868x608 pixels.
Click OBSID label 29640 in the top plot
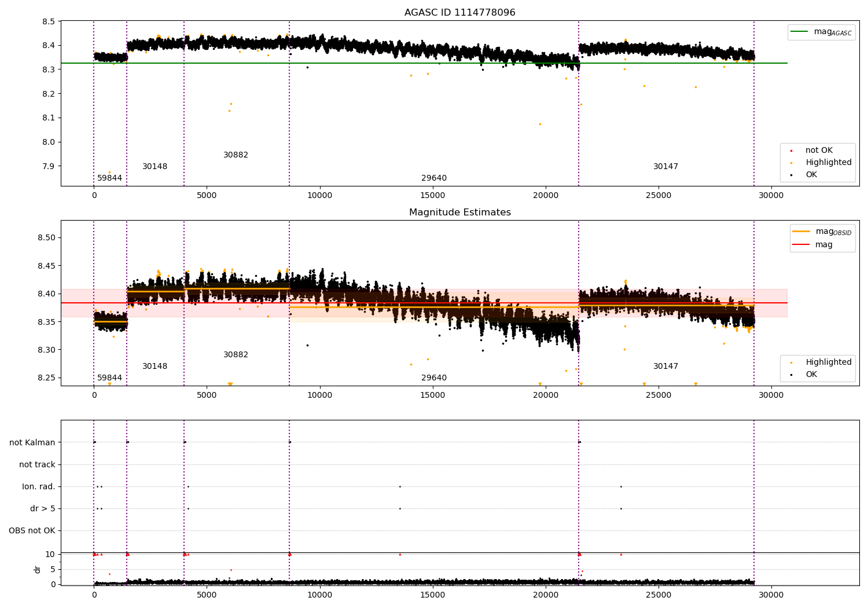point(434,178)
